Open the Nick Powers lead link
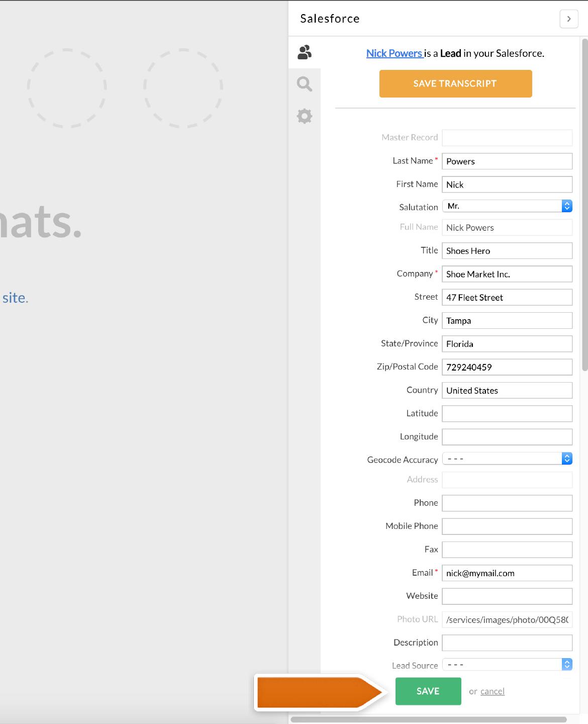 395,53
